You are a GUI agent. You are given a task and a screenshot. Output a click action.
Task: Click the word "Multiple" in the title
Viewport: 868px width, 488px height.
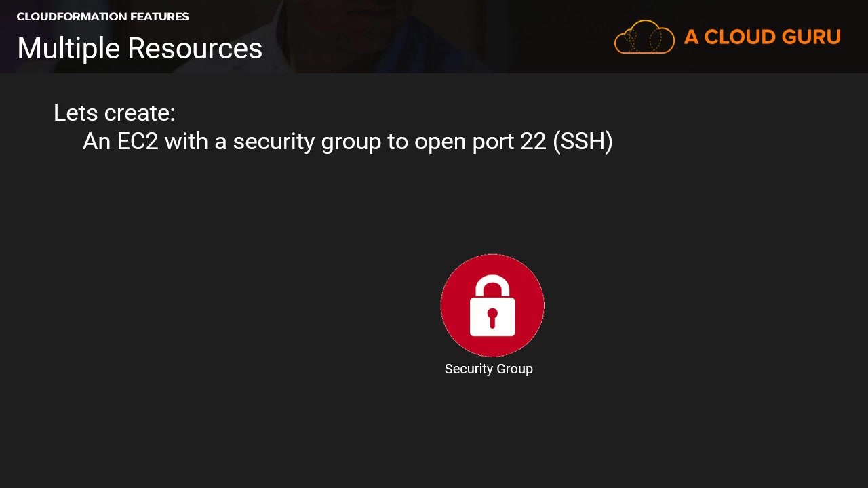point(68,49)
